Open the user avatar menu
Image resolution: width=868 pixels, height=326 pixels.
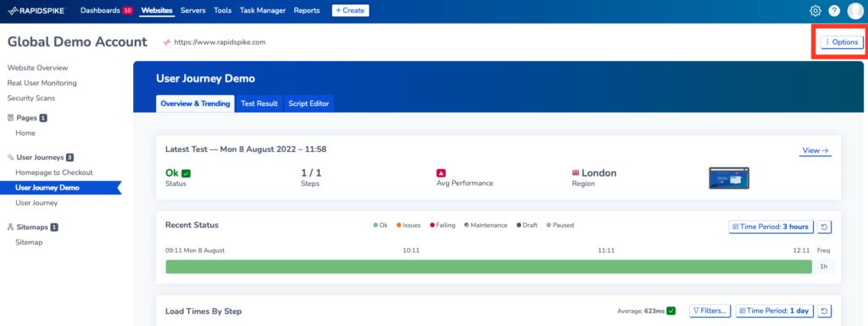[x=855, y=10]
